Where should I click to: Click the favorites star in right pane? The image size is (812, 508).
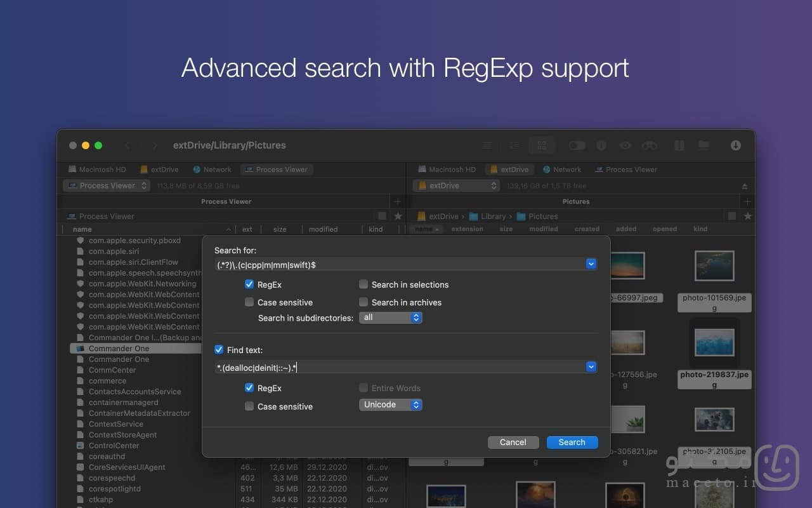tap(747, 216)
